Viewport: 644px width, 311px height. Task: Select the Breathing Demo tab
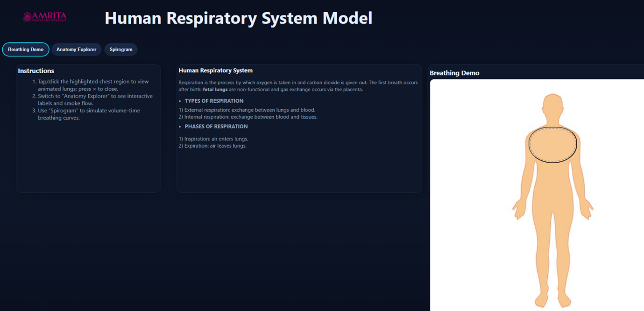[x=26, y=49]
